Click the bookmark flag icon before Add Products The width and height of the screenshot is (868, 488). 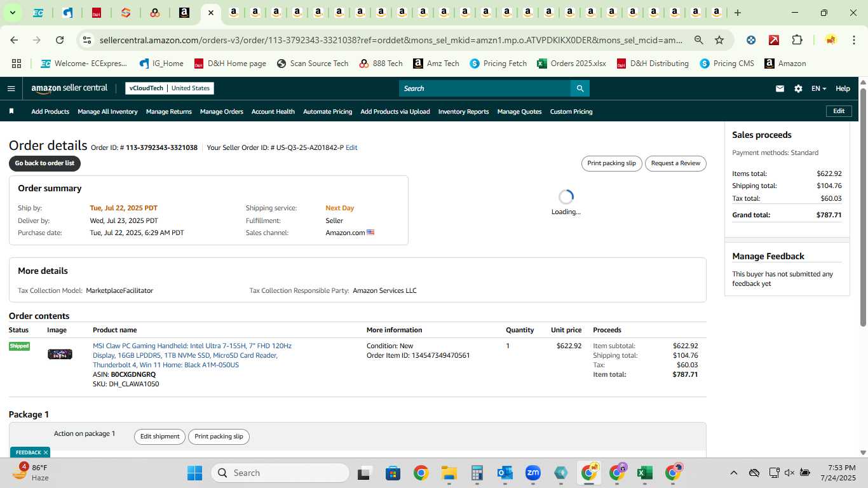click(11, 111)
